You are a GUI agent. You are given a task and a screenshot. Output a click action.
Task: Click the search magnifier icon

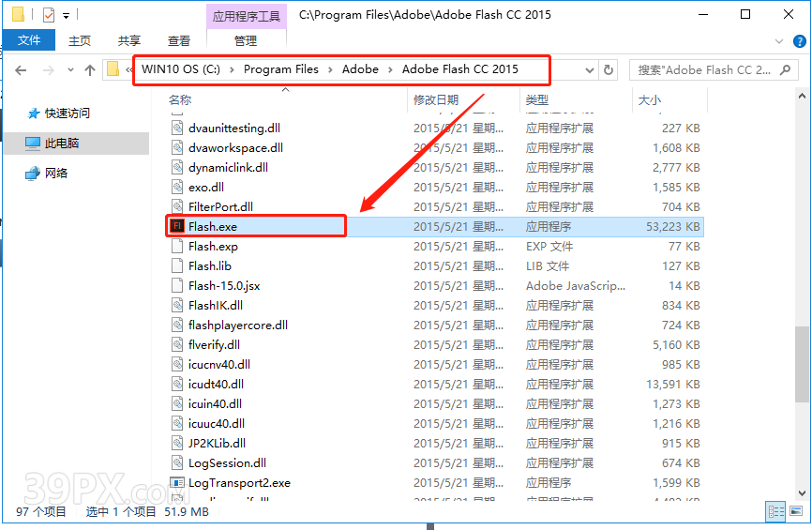pyautogui.click(x=785, y=69)
